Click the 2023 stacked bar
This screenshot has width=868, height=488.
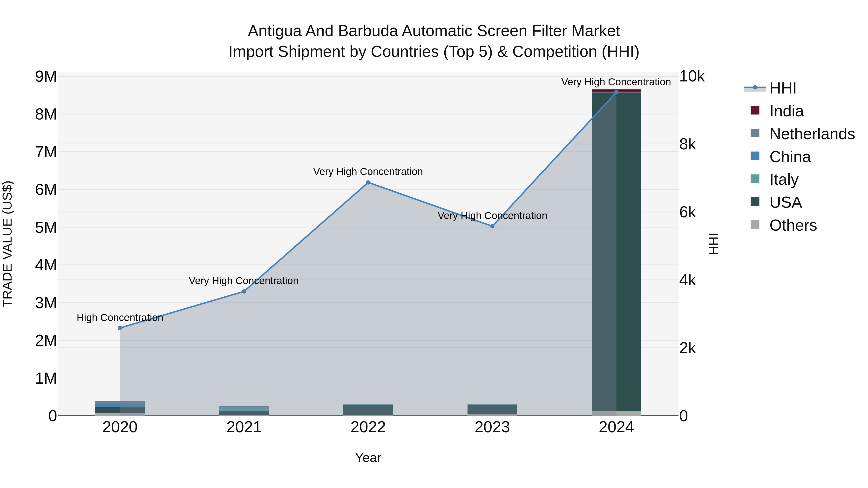[x=492, y=410]
